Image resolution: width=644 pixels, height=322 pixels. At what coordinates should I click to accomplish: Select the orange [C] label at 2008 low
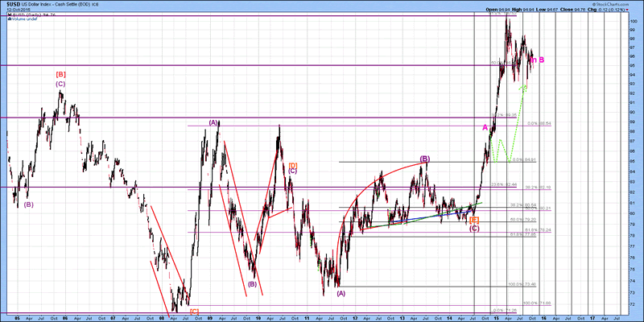click(x=194, y=311)
